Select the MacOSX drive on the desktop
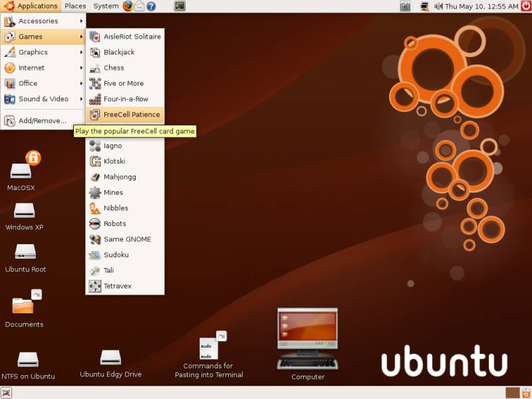The image size is (532, 399). [x=21, y=171]
